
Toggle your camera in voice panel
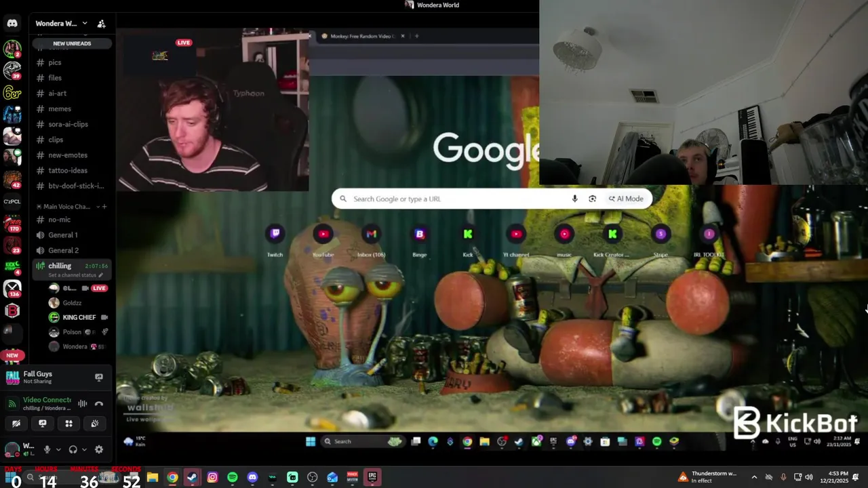coord(16,424)
